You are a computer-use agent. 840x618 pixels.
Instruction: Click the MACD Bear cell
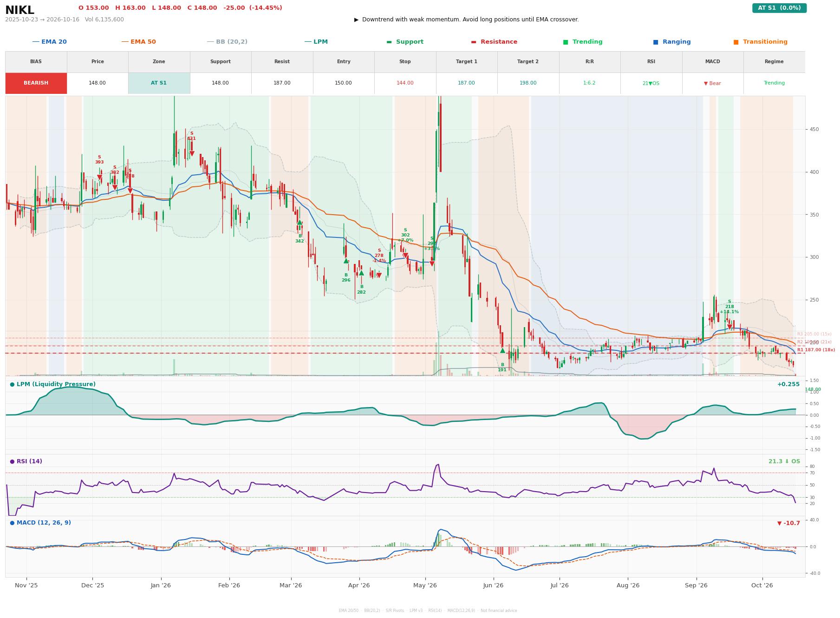(x=712, y=83)
